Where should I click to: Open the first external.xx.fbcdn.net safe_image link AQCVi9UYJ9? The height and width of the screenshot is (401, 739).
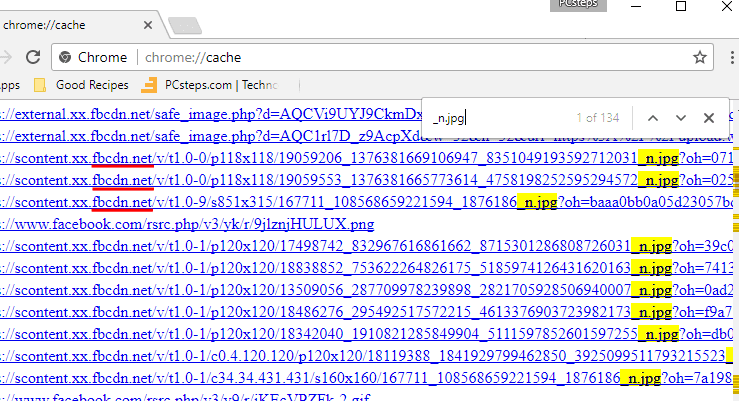[211, 114]
